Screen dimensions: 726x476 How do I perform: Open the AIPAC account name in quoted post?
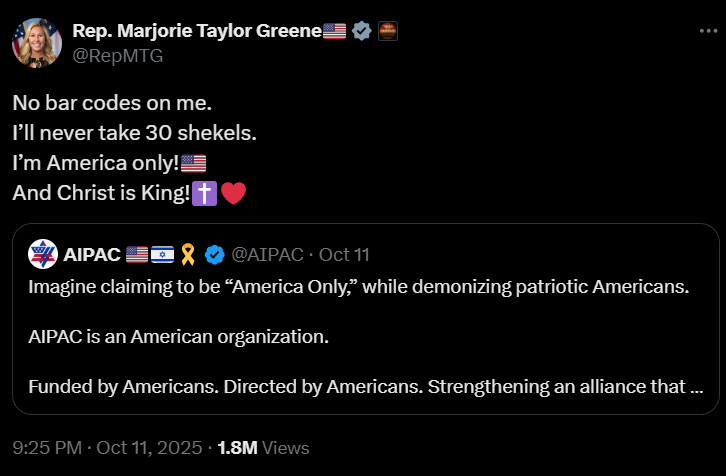92,255
